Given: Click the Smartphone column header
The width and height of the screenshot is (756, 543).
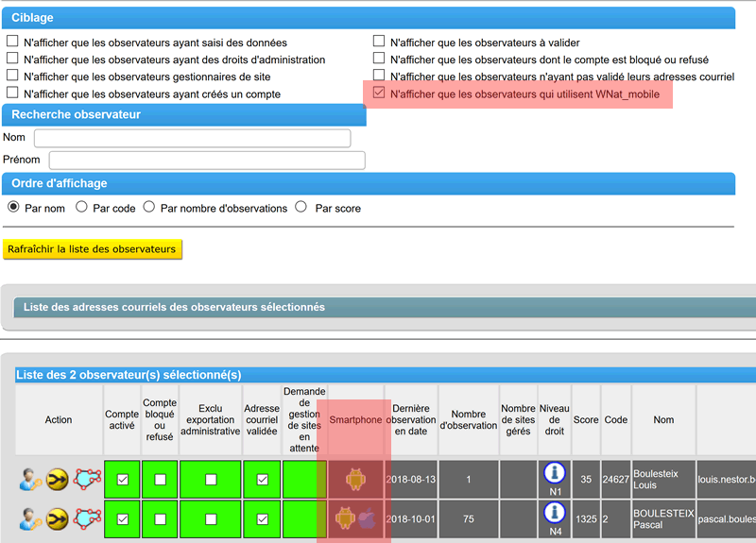Looking at the screenshot, I should 355,419.
